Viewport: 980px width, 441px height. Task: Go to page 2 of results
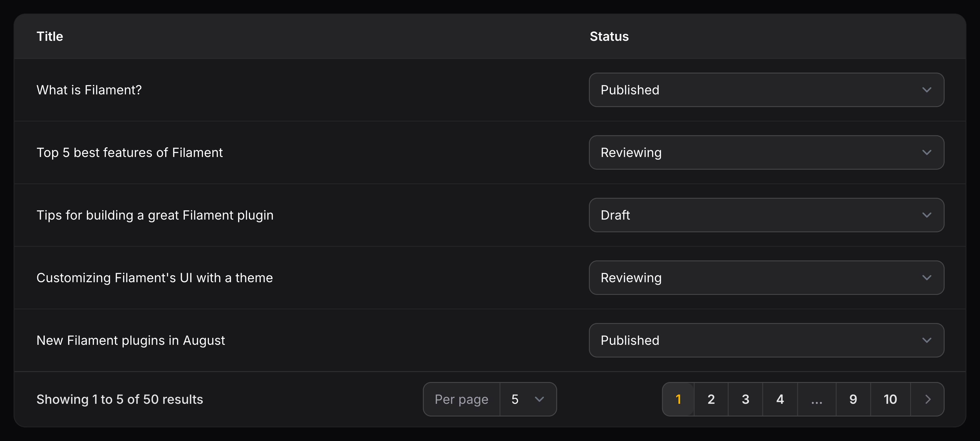click(x=711, y=399)
